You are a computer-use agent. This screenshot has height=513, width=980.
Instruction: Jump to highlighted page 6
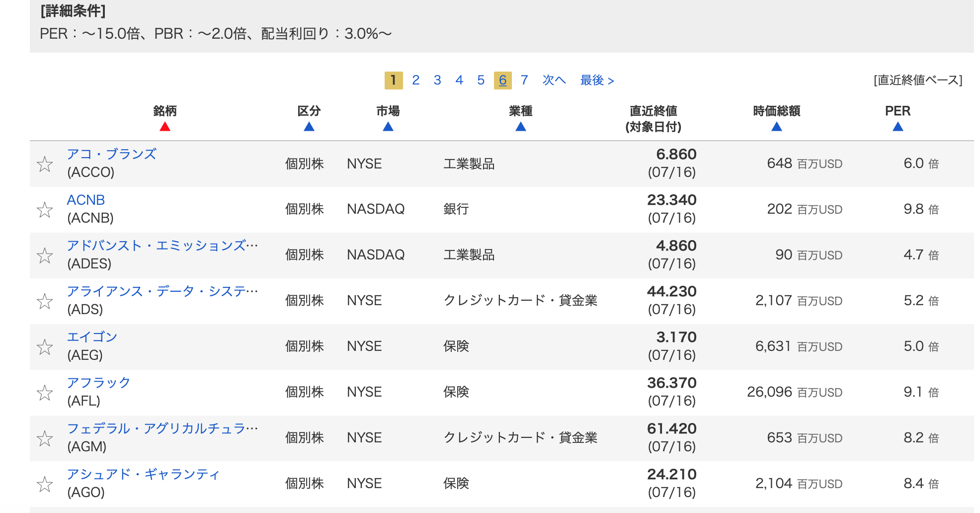502,80
